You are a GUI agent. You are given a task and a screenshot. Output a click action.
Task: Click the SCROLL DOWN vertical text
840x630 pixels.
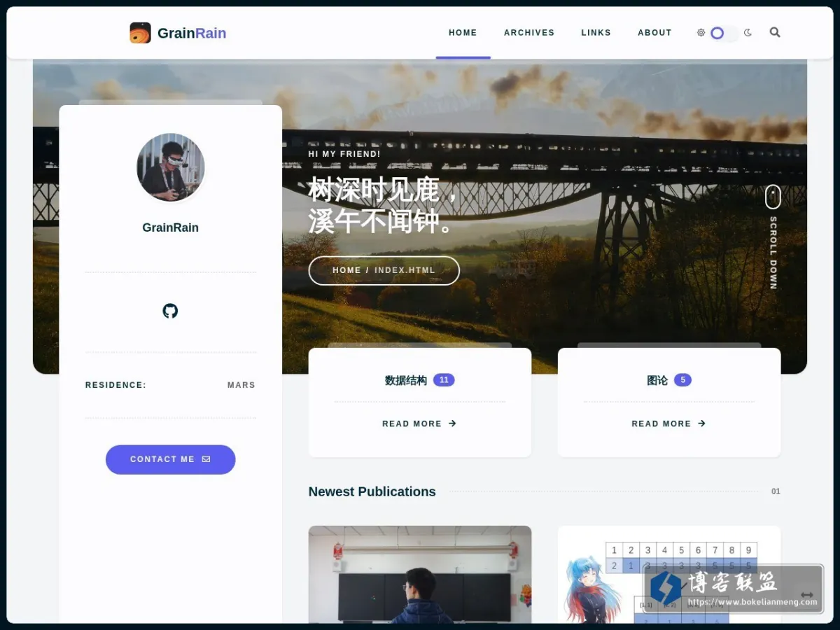pyautogui.click(x=773, y=253)
